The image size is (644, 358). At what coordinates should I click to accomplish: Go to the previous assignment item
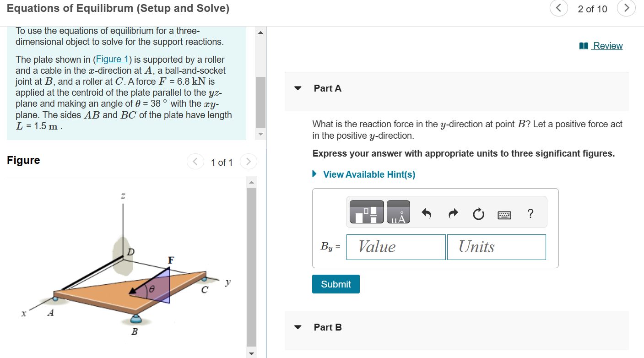[x=558, y=8]
